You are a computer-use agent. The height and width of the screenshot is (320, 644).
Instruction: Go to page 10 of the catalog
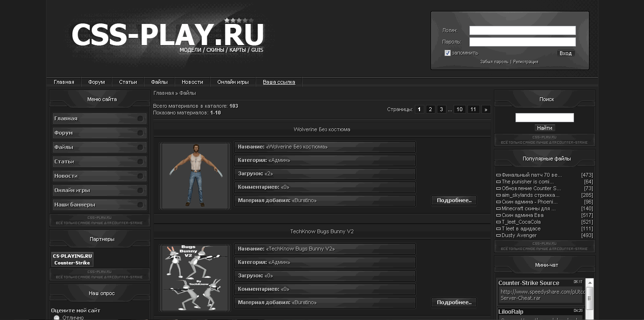pyautogui.click(x=459, y=109)
